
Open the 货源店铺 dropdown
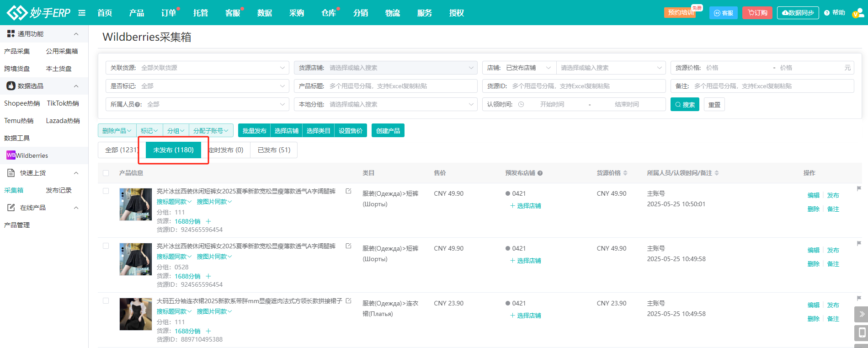coord(385,68)
